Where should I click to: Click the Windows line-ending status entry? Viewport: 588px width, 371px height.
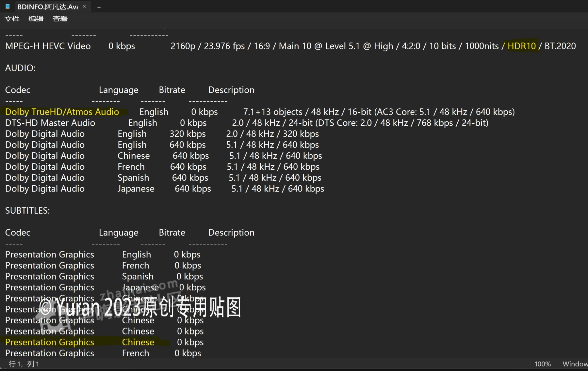click(x=575, y=364)
